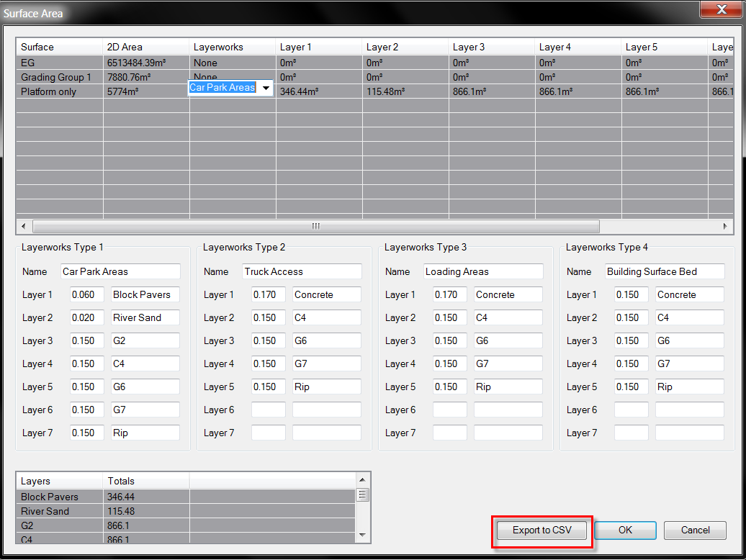Click the Layer 3 column header

pyautogui.click(x=492, y=47)
